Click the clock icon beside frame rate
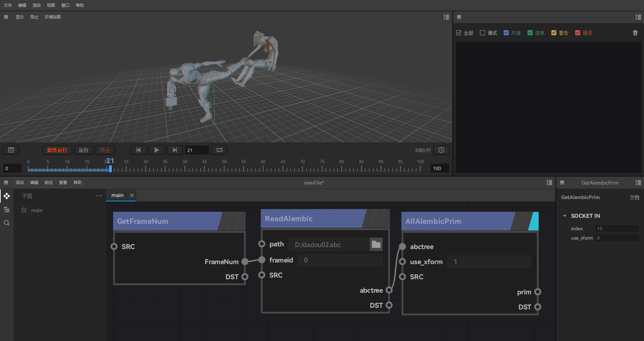 click(x=441, y=150)
